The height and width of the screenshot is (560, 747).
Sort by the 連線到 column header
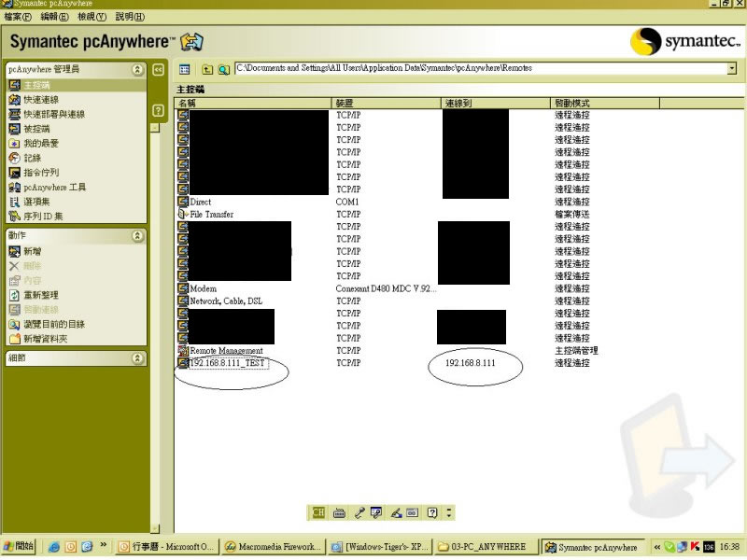click(x=496, y=104)
